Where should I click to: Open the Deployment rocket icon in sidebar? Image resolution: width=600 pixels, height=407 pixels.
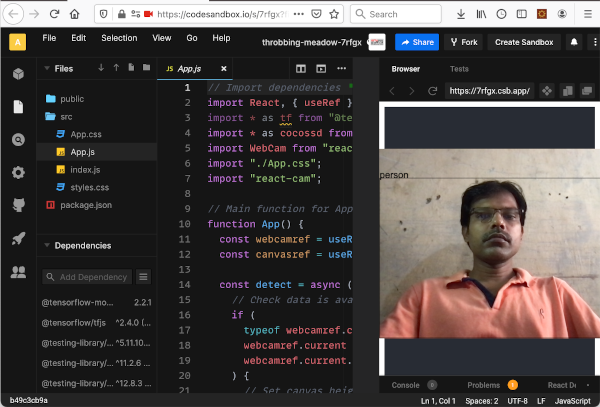(17, 238)
